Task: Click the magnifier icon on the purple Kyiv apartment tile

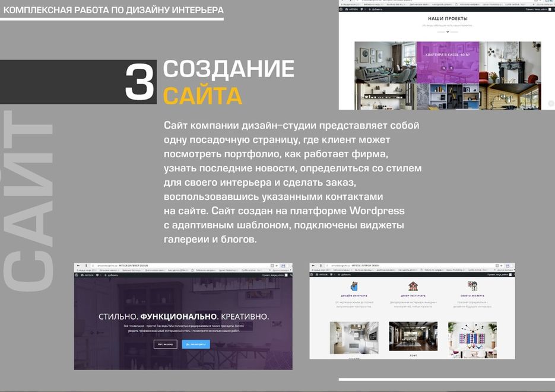Action: (443, 68)
